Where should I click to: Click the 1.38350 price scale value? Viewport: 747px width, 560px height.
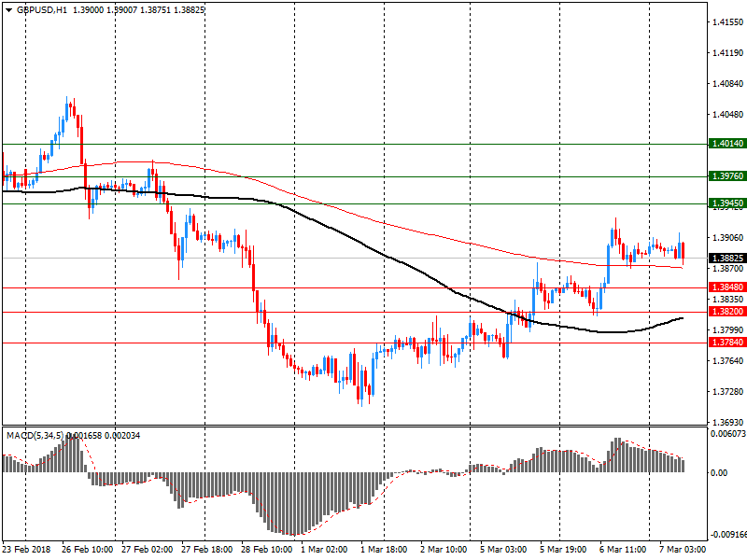point(727,299)
